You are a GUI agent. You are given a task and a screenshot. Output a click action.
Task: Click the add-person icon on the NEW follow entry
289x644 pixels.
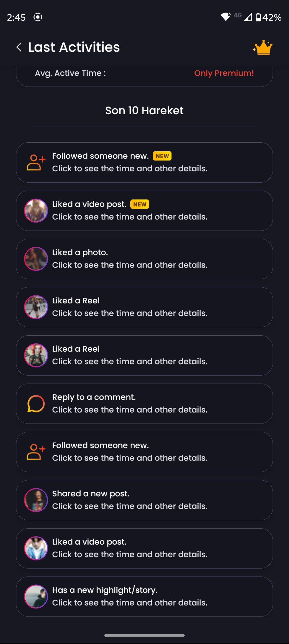point(36,162)
